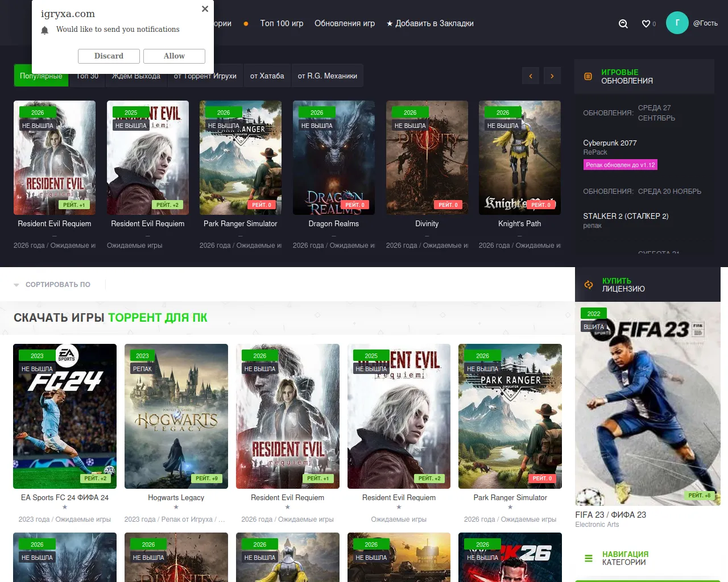This screenshot has width=728, height=582.
Task: Open Knight's Path carousel cover
Action: pos(520,158)
